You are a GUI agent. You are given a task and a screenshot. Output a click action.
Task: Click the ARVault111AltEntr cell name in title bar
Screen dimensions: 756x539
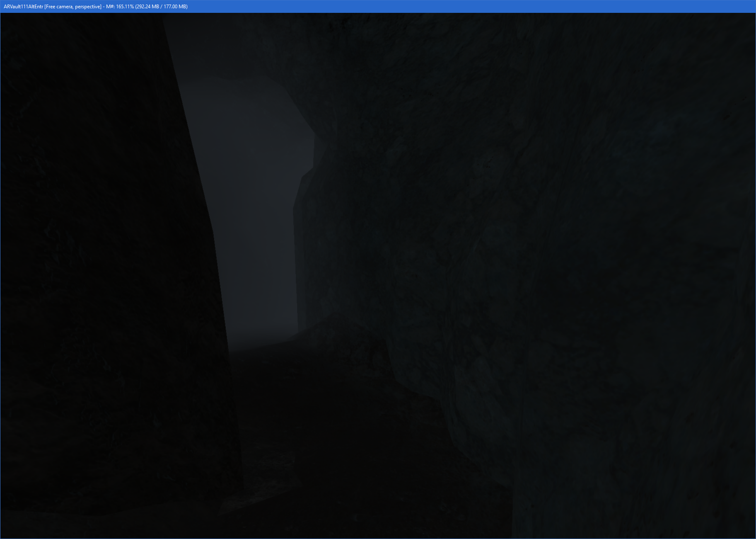pos(23,7)
